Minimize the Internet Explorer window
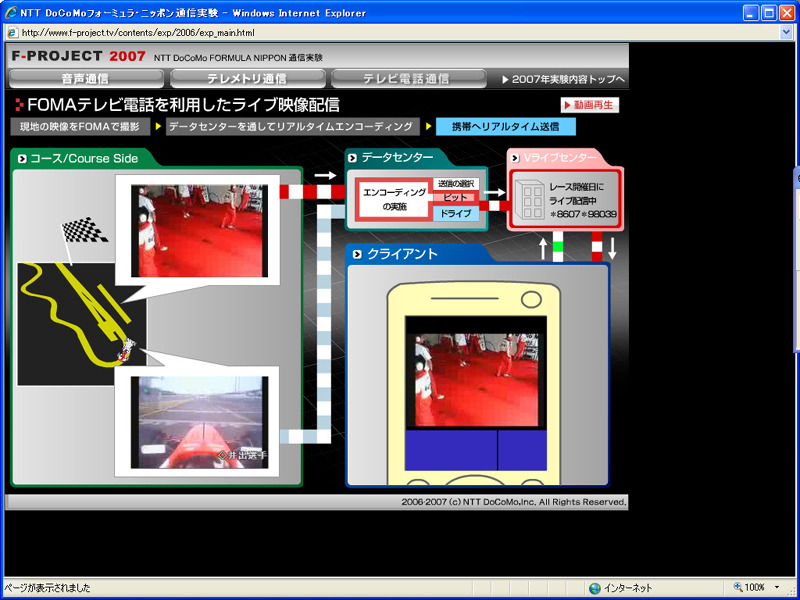Screen dimensions: 800x600 coord(751,13)
